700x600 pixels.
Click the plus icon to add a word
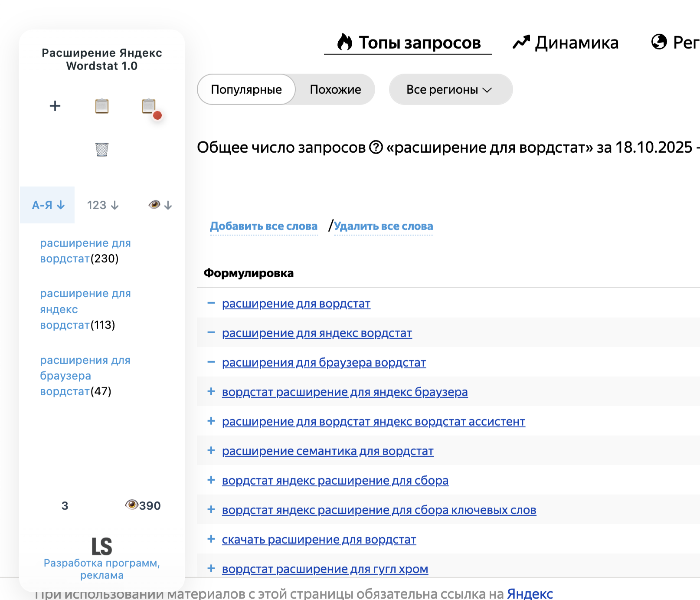55,106
